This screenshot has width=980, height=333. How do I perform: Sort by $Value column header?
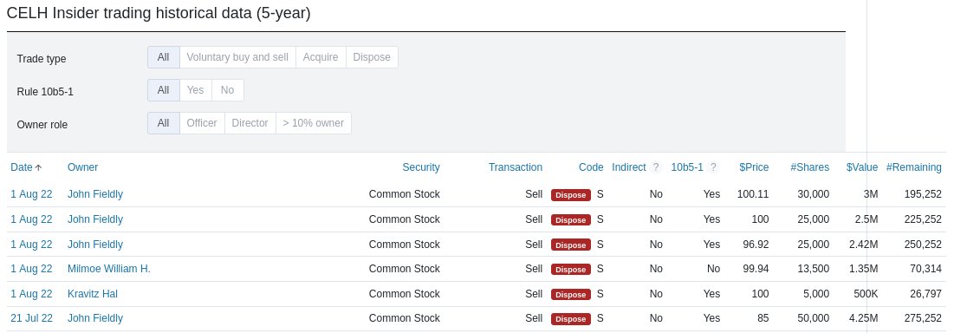[x=862, y=167]
